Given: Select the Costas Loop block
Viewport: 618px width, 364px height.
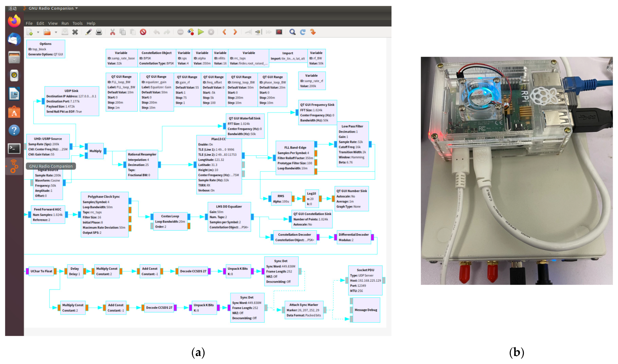Looking at the screenshot, I should point(170,221).
